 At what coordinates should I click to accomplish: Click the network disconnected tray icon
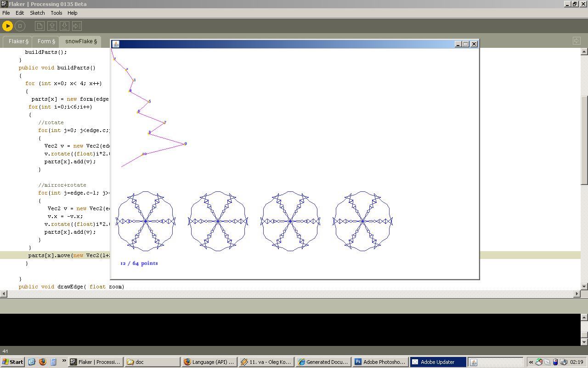tap(539, 362)
